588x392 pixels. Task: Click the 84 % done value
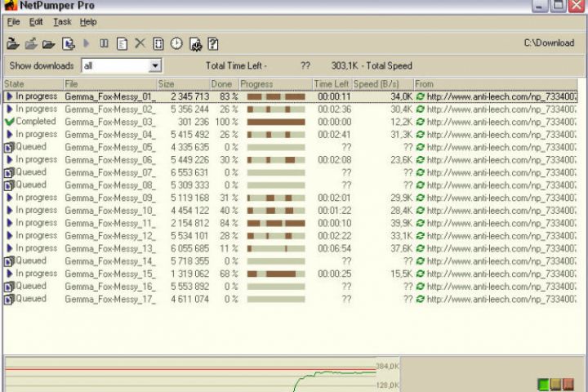coord(229,223)
